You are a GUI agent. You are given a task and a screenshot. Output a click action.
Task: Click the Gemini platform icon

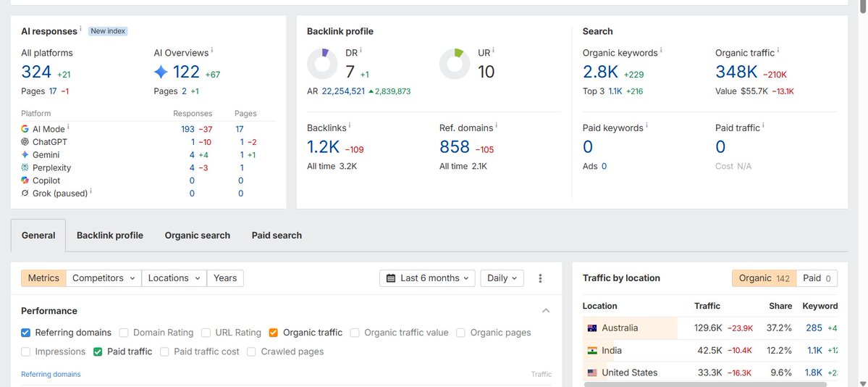25,154
